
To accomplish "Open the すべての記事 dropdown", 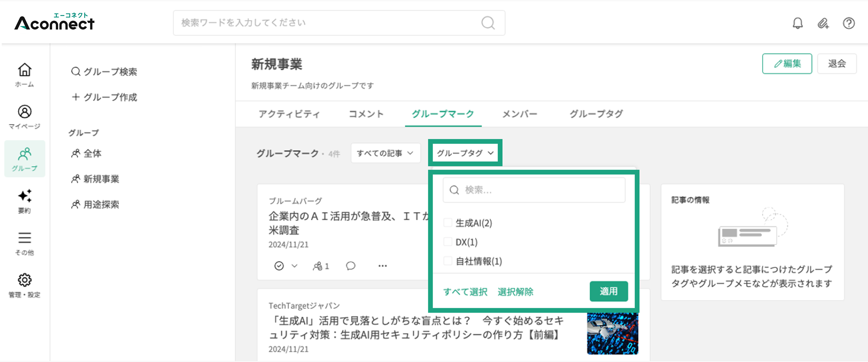I will click(386, 153).
